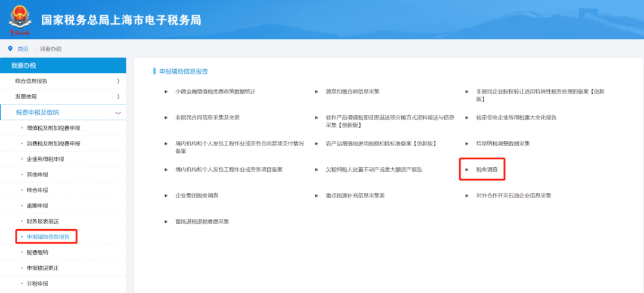The image size is (644, 293).
Task: Open 消费税及附加税费申报
Action: 54,143
